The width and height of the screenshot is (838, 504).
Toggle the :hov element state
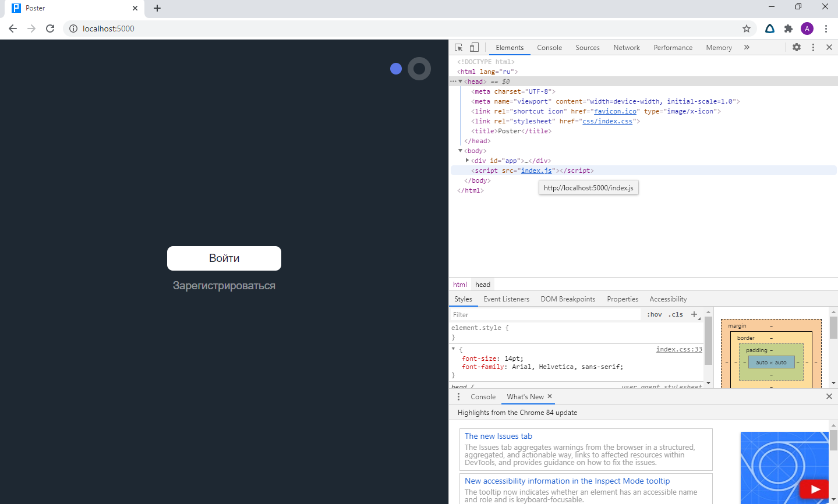coord(655,315)
